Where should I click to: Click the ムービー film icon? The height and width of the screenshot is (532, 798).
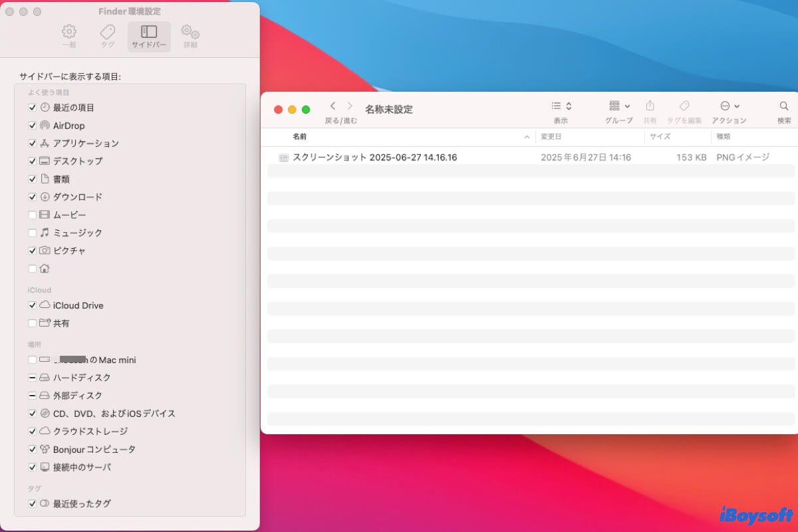click(45, 215)
